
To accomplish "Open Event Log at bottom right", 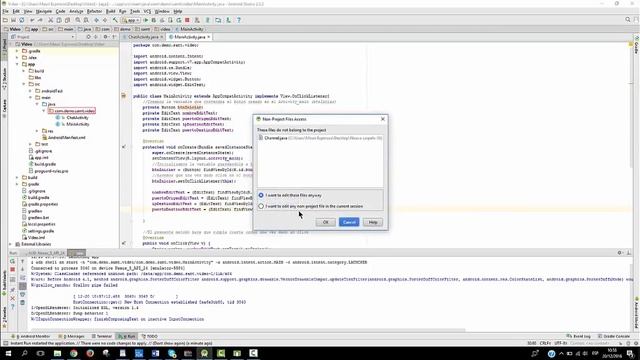I will click(579, 336).
